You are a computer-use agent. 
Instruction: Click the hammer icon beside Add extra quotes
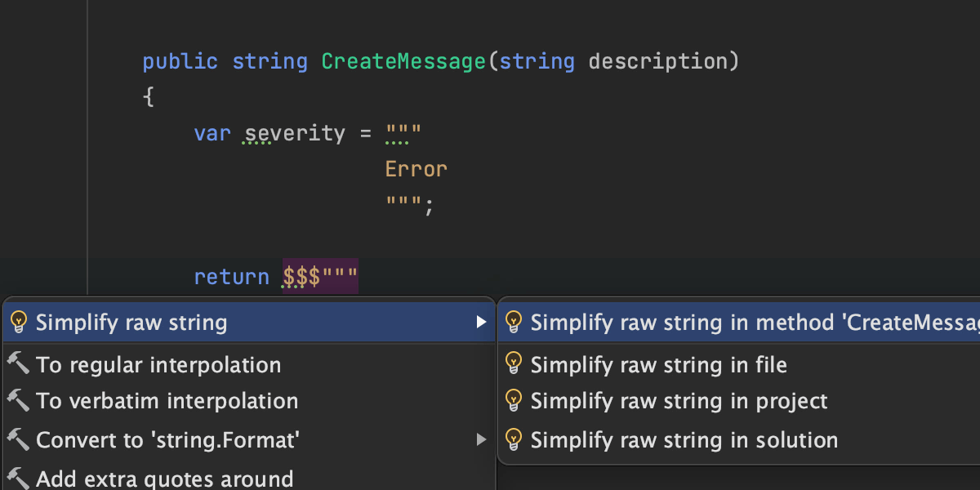click(x=18, y=477)
